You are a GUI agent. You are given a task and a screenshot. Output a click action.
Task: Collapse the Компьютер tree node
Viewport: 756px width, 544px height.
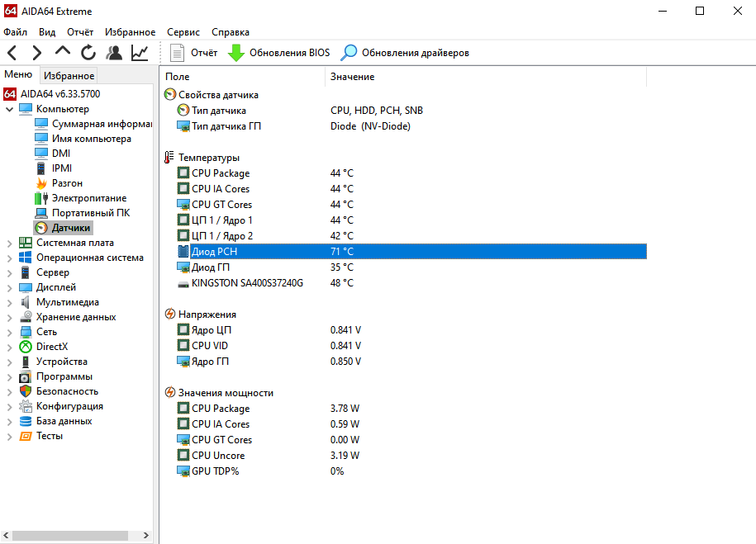coord(9,110)
